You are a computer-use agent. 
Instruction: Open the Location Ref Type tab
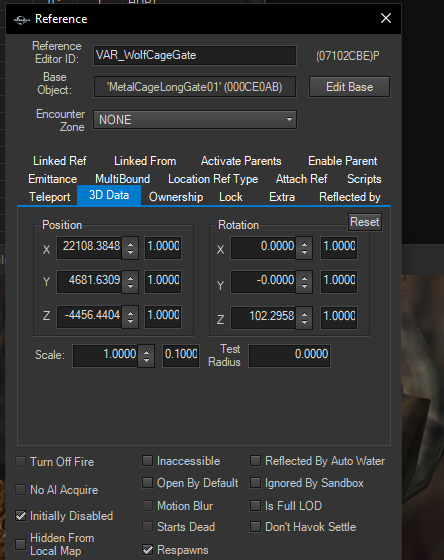pyautogui.click(x=213, y=179)
